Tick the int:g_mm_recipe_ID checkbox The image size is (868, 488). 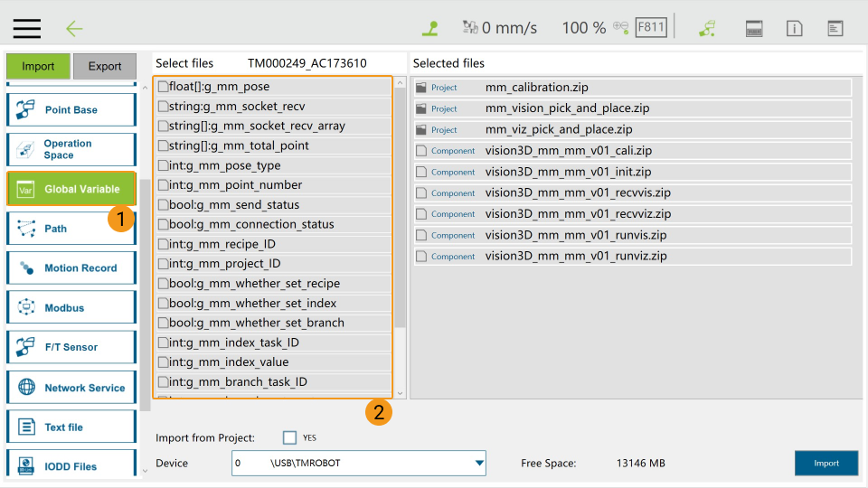coord(163,244)
